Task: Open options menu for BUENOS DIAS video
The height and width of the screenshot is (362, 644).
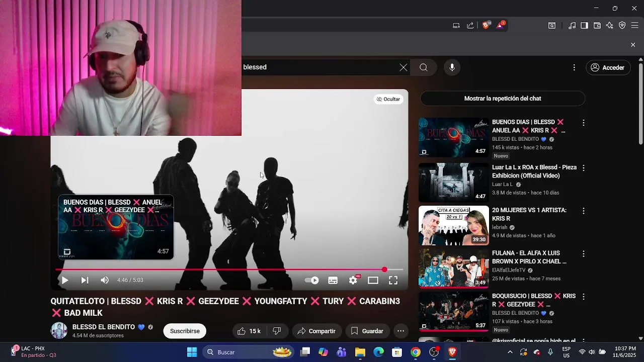Action: point(584,123)
